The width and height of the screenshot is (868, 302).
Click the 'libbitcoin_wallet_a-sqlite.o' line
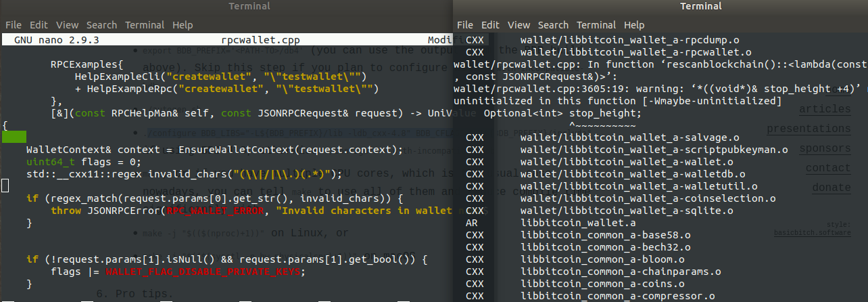[600, 211]
